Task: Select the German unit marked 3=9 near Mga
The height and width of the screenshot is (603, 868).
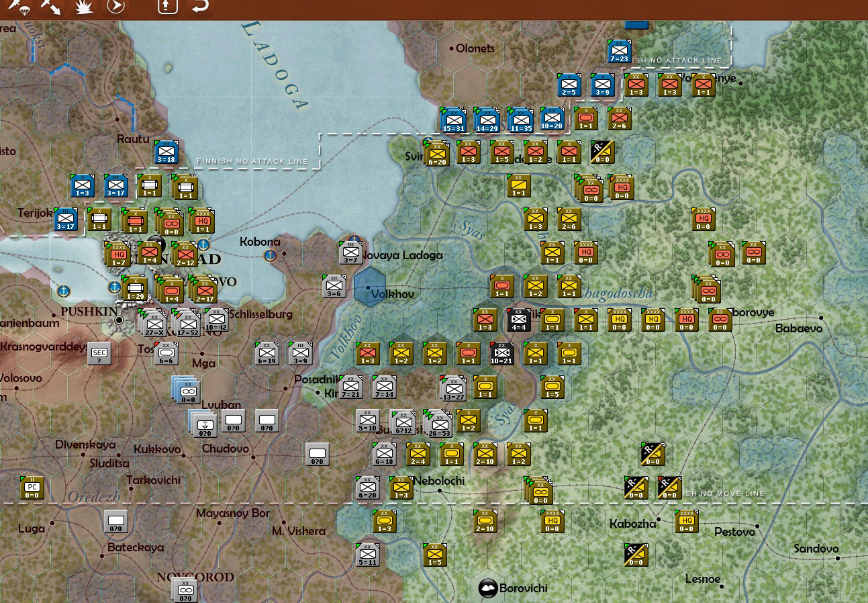Action: click(x=301, y=354)
